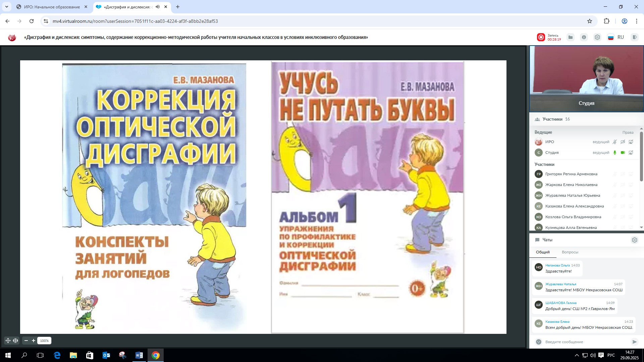
Task: Open room settings gear in header
Action: [597, 37]
